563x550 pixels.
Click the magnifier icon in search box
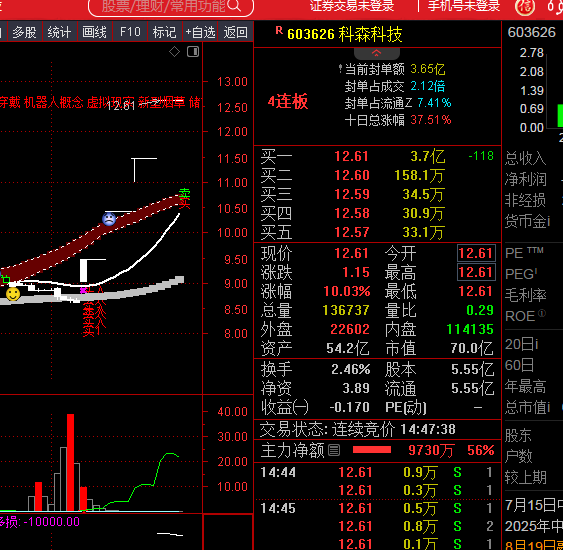(x=234, y=5)
